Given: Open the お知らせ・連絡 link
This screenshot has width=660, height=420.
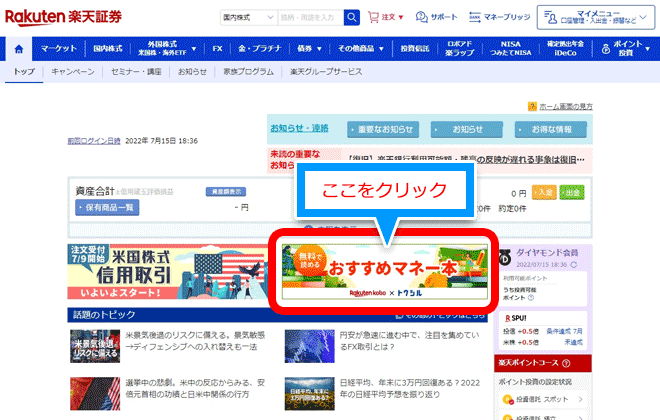Looking at the screenshot, I should [299, 128].
